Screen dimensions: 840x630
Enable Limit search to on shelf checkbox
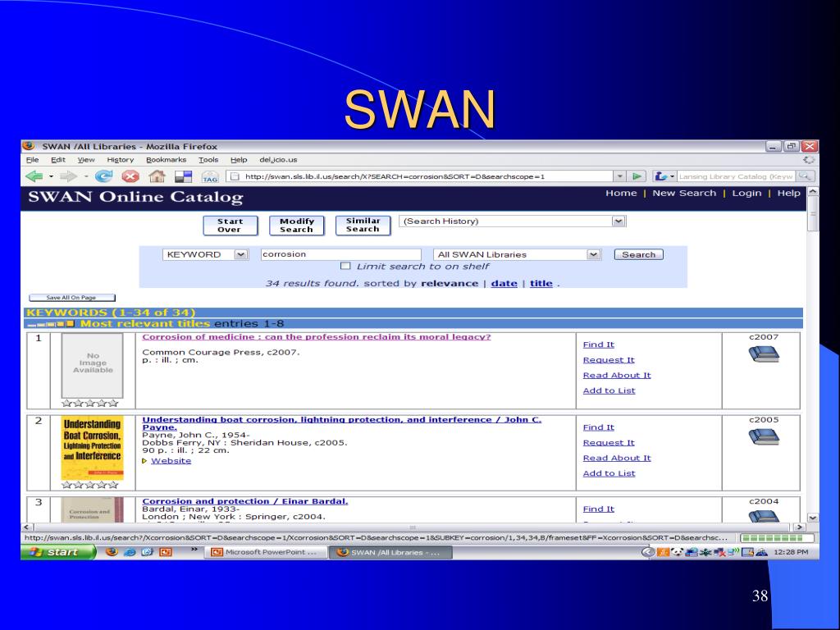(x=345, y=266)
